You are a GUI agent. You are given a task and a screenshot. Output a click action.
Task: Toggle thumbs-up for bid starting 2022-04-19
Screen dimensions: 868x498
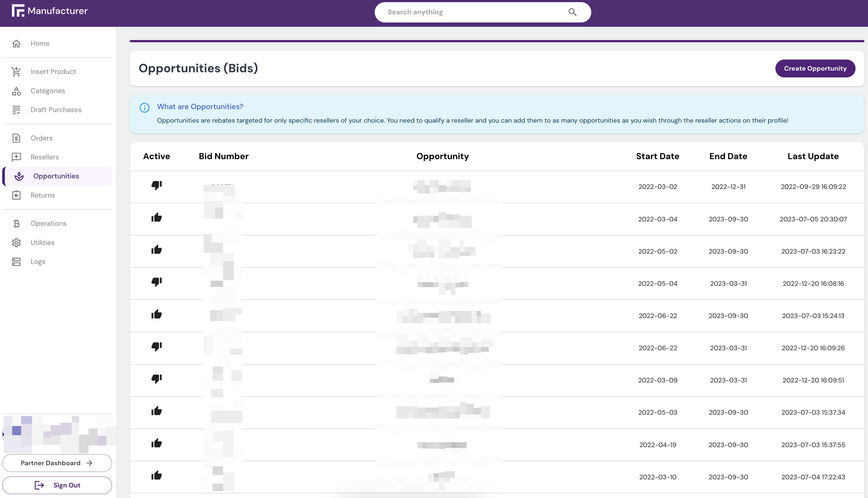(x=156, y=443)
